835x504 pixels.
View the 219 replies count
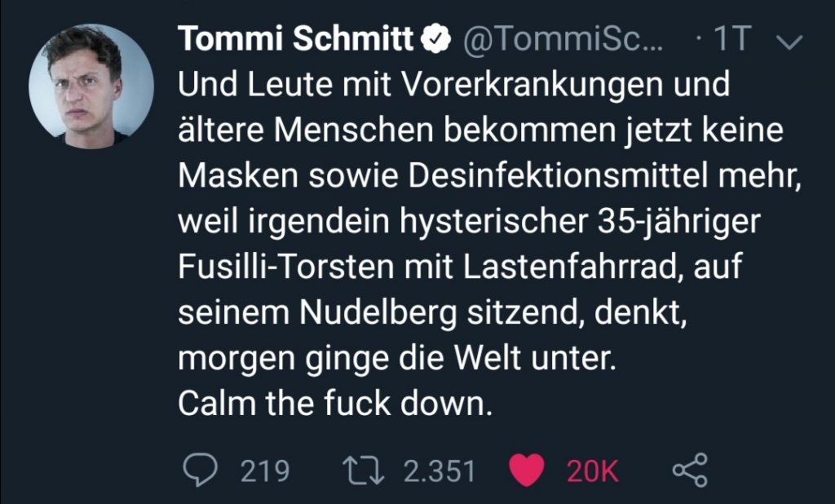[265, 471]
